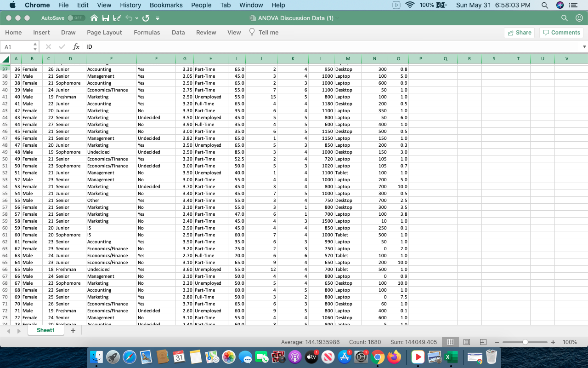Open the Customize Quick Access Toolbar dropdown
The height and width of the screenshot is (368, 588).
(x=158, y=18)
